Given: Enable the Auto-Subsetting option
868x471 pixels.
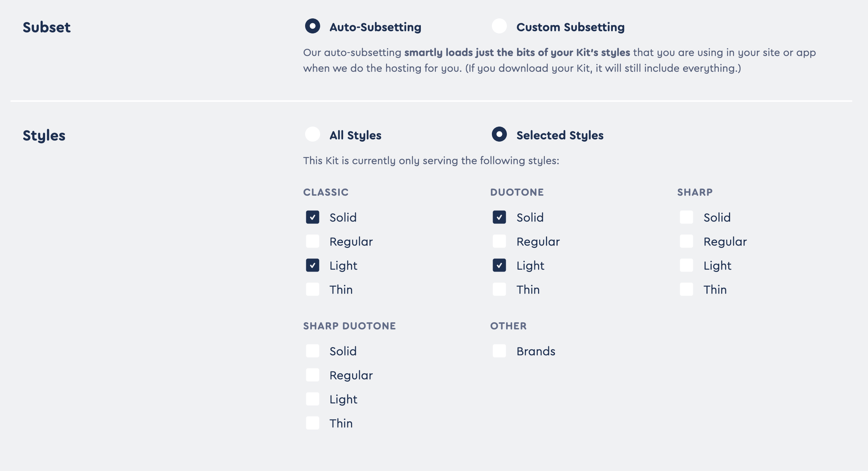Looking at the screenshot, I should pos(312,27).
